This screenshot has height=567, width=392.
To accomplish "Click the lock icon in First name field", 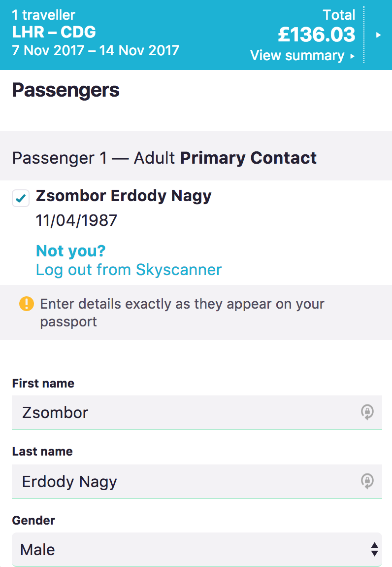I will pyautogui.click(x=367, y=412).
